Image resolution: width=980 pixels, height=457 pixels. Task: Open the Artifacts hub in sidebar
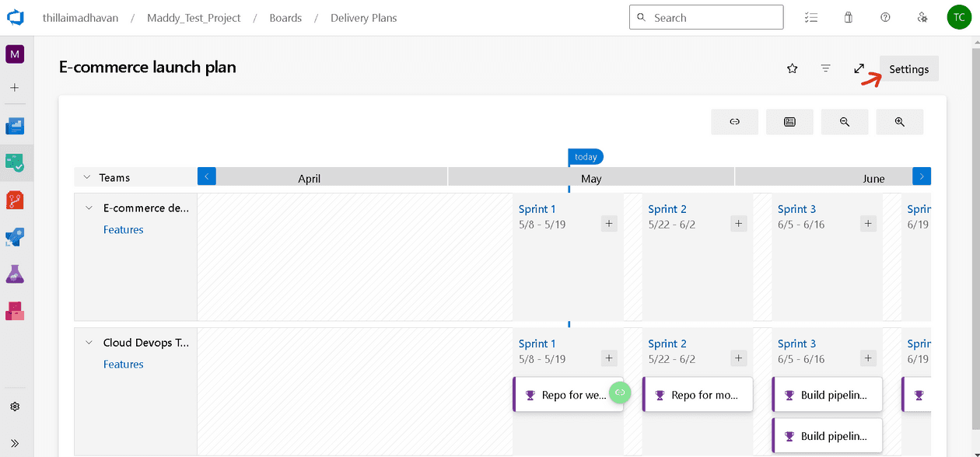[x=15, y=311]
